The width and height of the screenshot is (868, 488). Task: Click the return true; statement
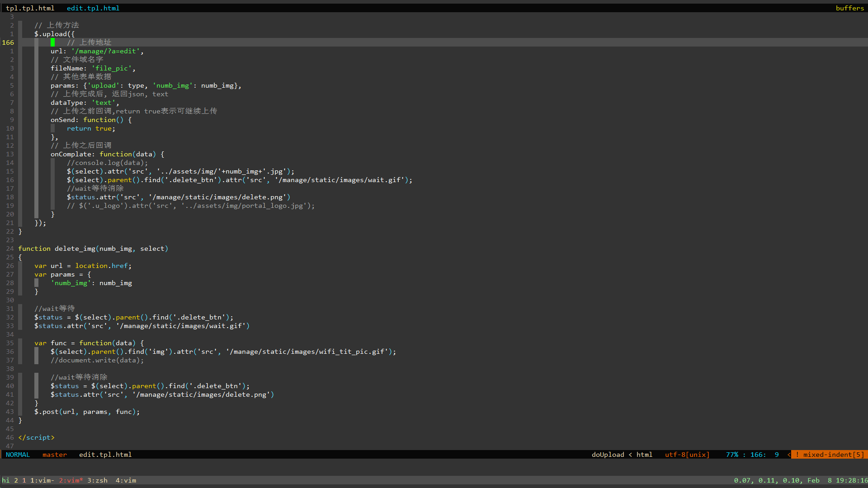pos(91,128)
